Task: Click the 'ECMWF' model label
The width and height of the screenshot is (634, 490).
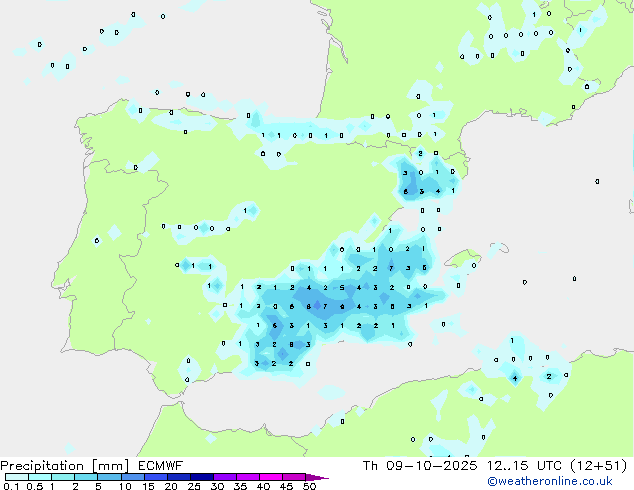Action: coord(161,466)
